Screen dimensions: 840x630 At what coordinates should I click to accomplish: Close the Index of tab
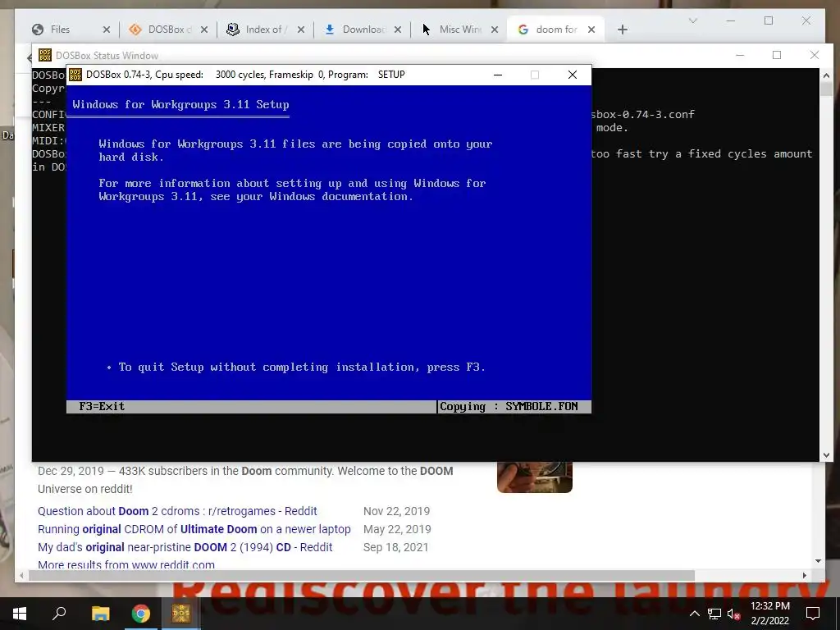[301, 30]
